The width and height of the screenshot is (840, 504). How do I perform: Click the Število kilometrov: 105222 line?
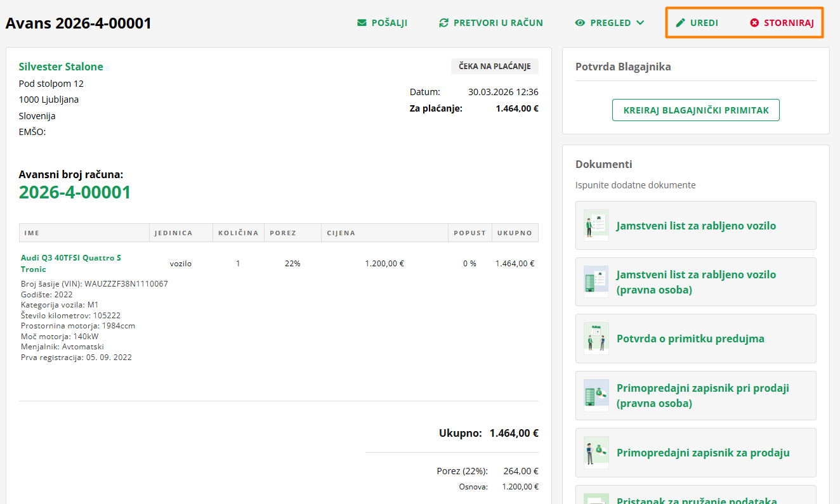(x=70, y=315)
